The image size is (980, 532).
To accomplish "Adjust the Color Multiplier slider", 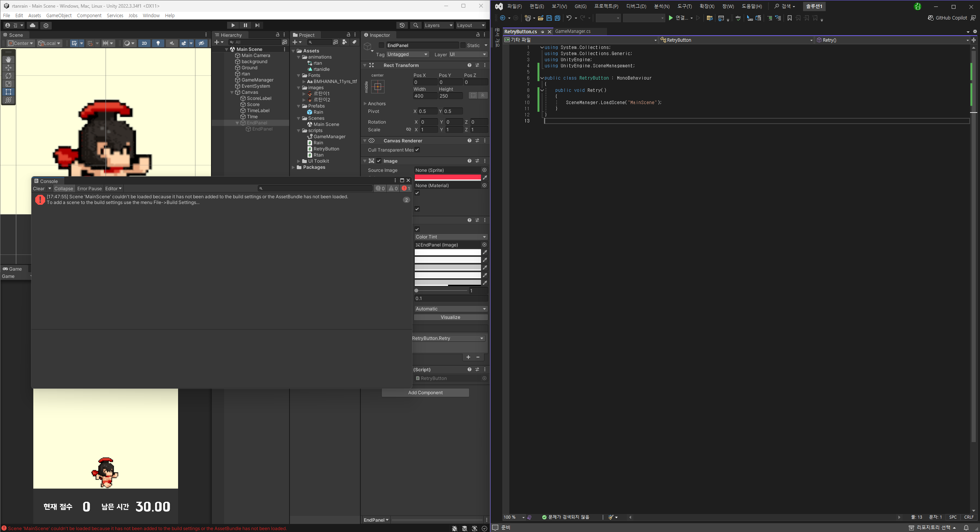I will [441, 291].
